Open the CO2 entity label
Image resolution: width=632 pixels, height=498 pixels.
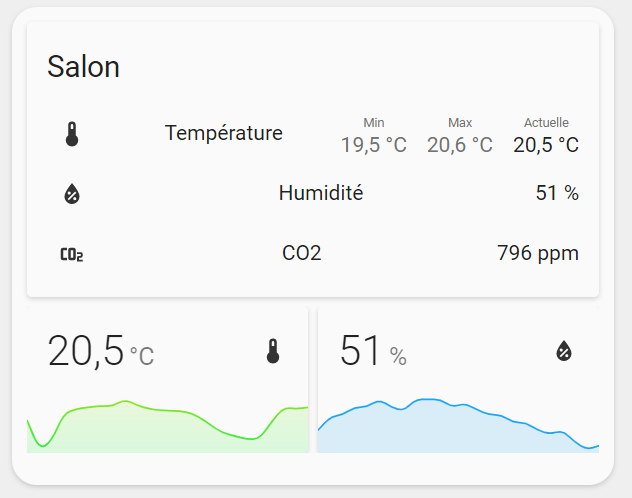click(x=301, y=253)
